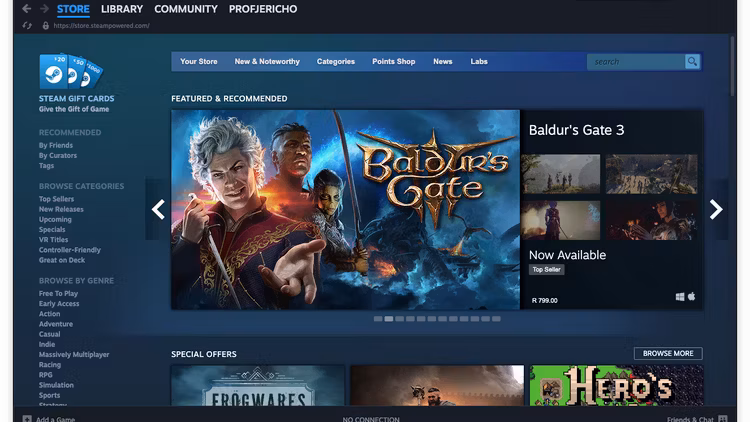Click the search magnifier icon
Viewport: 750px width, 422px height.
click(x=692, y=61)
